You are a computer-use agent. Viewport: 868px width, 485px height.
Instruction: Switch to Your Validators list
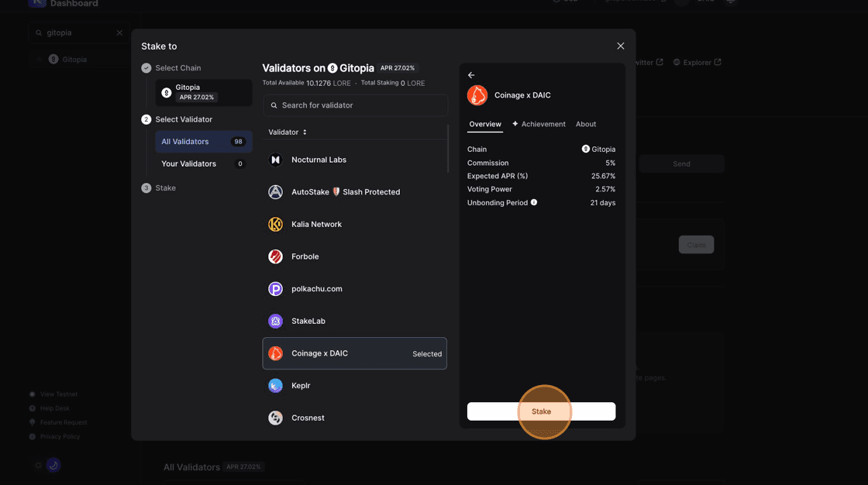[203, 164]
